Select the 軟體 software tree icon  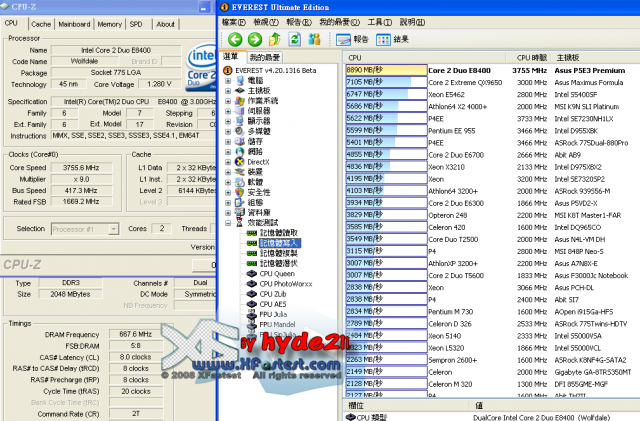click(240, 182)
